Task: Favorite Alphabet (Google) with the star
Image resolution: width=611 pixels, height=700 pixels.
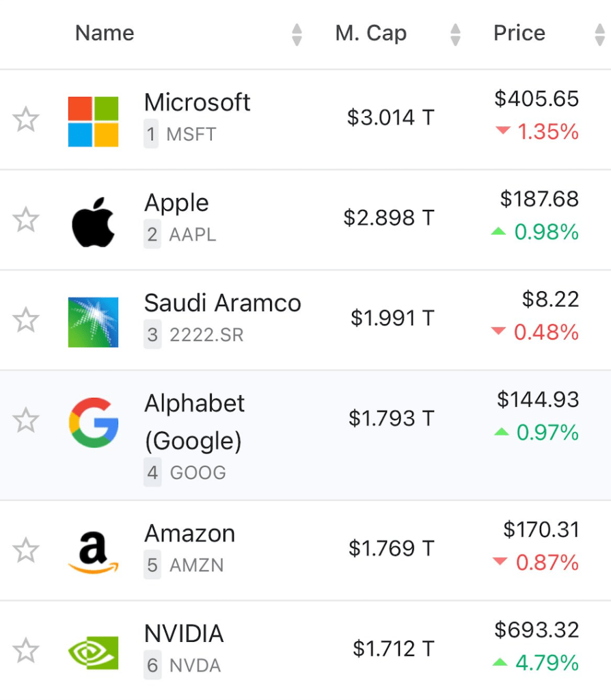Action: click(x=26, y=420)
